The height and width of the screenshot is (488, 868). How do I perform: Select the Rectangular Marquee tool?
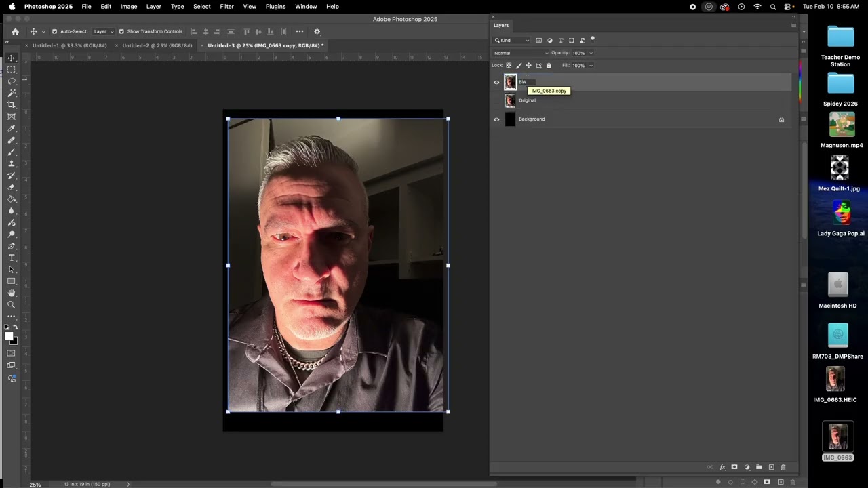pyautogui.click(x=12, y=69)
